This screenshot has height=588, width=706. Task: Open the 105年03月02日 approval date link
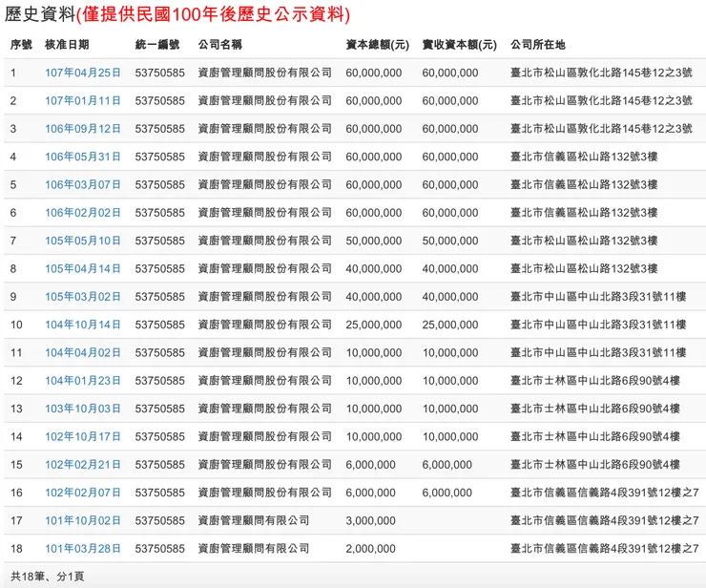pos(83,297)
